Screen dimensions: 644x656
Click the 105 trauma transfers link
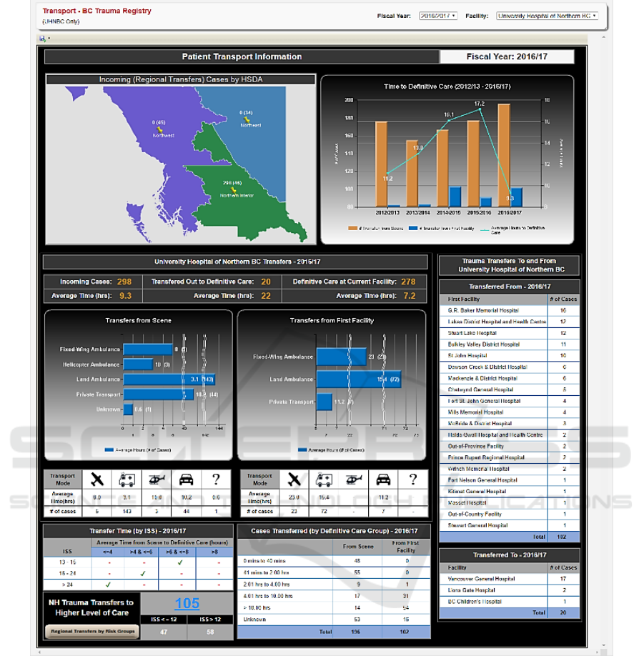(187, 604)
